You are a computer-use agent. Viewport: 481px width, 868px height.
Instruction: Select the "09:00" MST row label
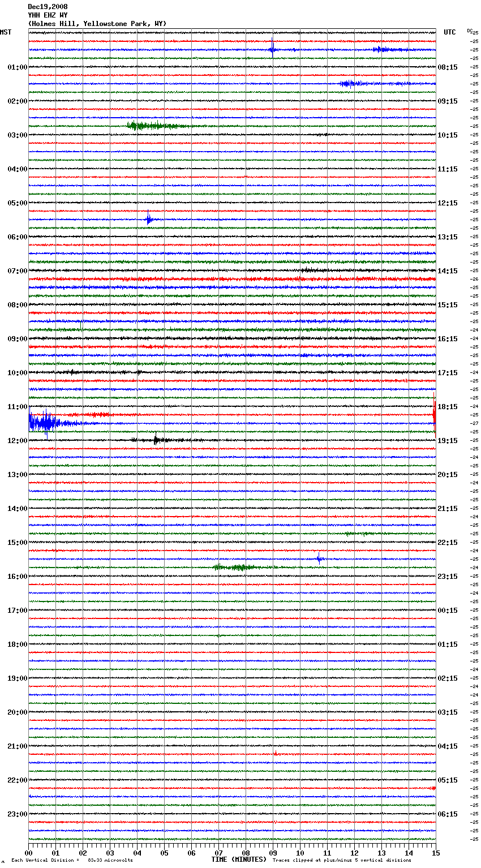tap(17, 339)
